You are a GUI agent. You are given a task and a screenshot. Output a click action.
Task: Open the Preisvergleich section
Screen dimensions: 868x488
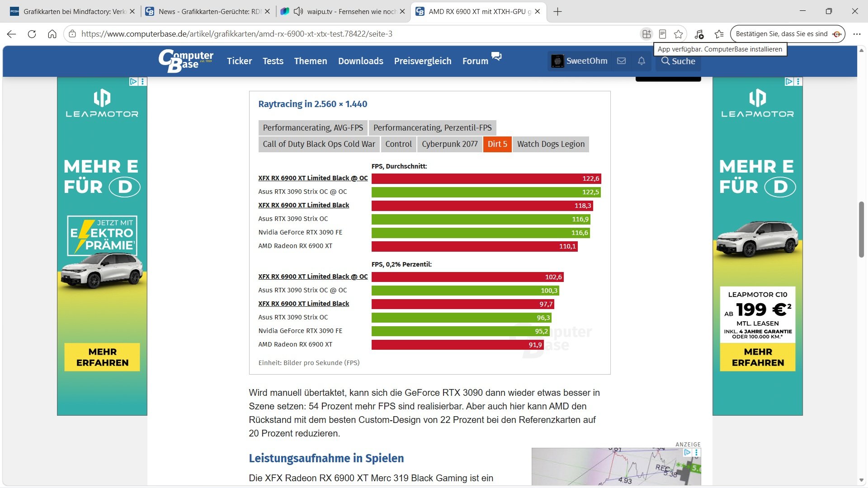423,61
